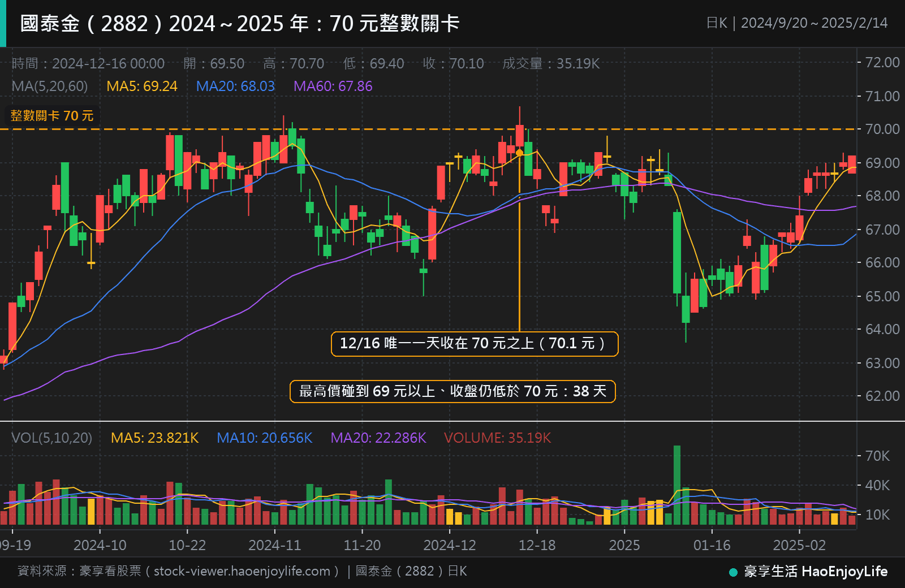Click the 2025 date axis label
This screenshot has height=588, width=905.
tap(624, 546)
